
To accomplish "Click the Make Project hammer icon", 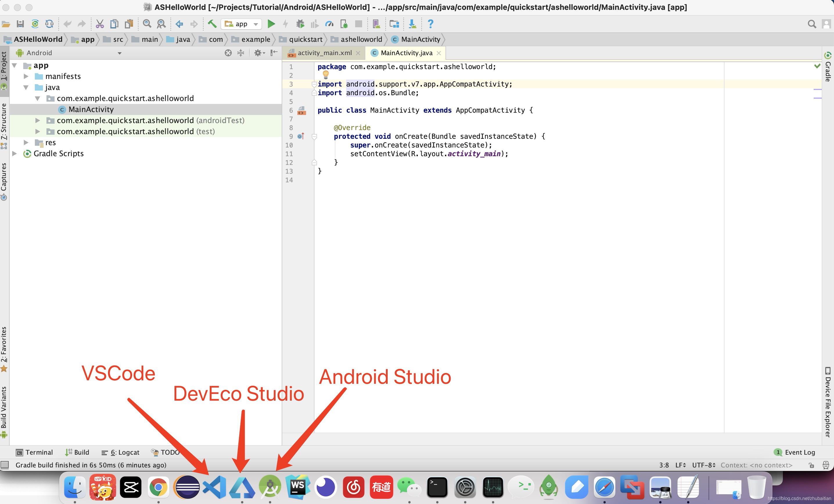I will click(x=212, y=24).
